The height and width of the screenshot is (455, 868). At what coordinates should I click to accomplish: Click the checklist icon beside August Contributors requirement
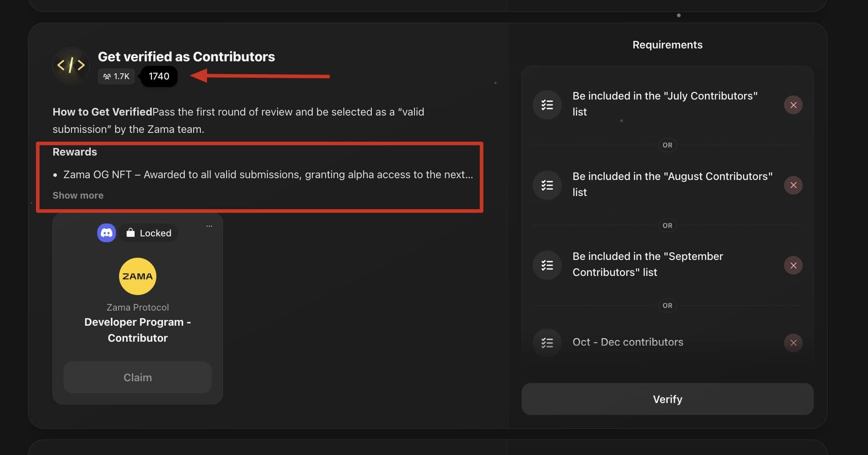546,185
